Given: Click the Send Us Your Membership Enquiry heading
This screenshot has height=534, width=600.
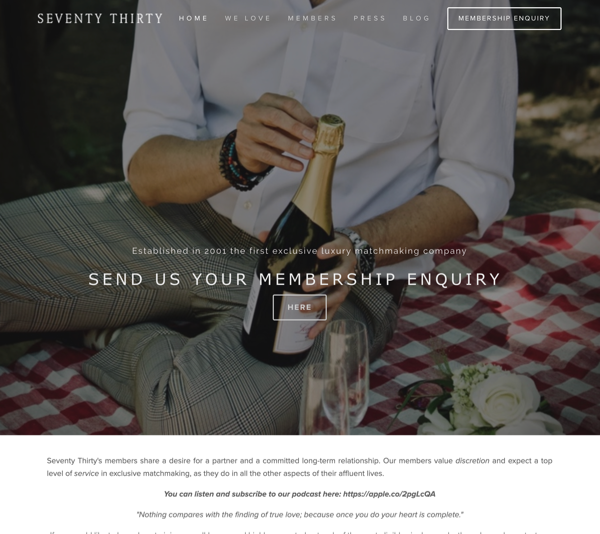Looking at the screenshot, I should [295, 279].
